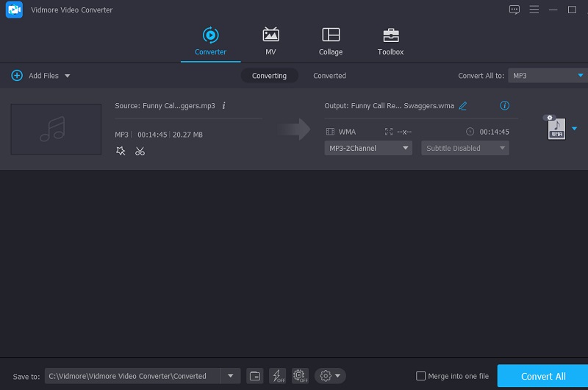Enable Merge into one file checkbox
Image resolution: width=588 pixels, height=390 pixels.
pos(421,376)
